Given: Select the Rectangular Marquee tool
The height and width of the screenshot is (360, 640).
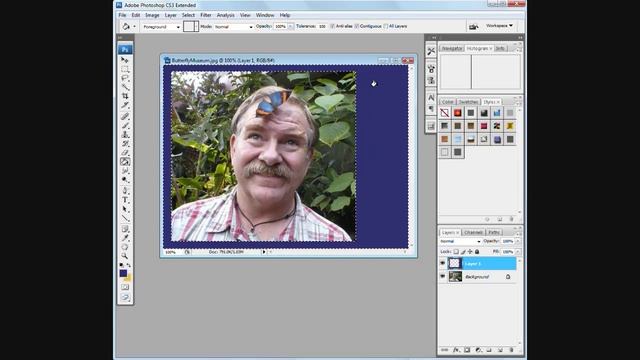Looking at the screenshot, I should pyautogui.click(x=125, y=69).
